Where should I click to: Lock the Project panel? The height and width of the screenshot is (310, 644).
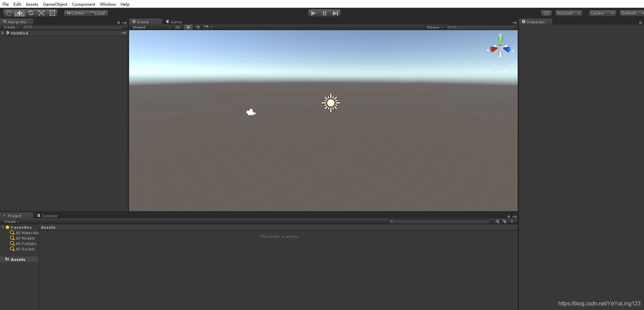(509, 216)
